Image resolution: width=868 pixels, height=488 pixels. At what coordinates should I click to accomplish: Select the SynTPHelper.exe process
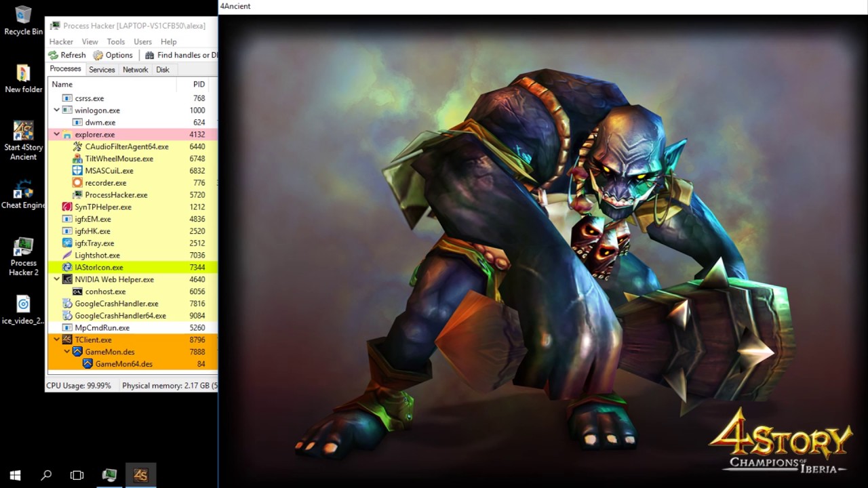(133, 207)
